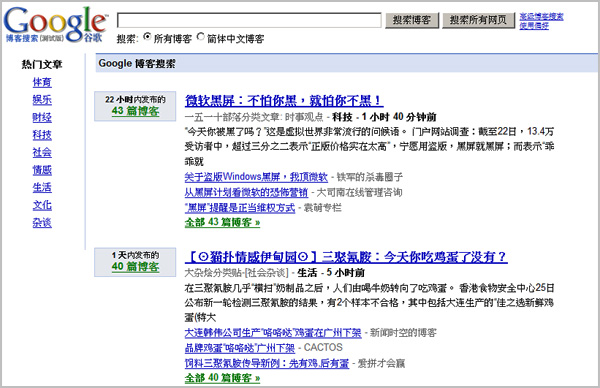The width and height of the screenshot is (600, 388).
Task: Open link 关于盗版Windows黑屏，我顶微软
Action: click(256, 177)
